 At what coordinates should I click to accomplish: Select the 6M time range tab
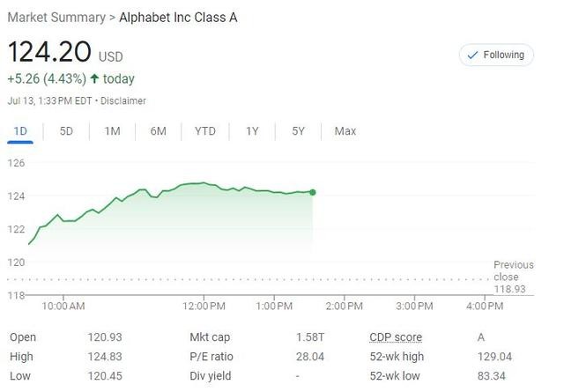[x=159, y=131]
